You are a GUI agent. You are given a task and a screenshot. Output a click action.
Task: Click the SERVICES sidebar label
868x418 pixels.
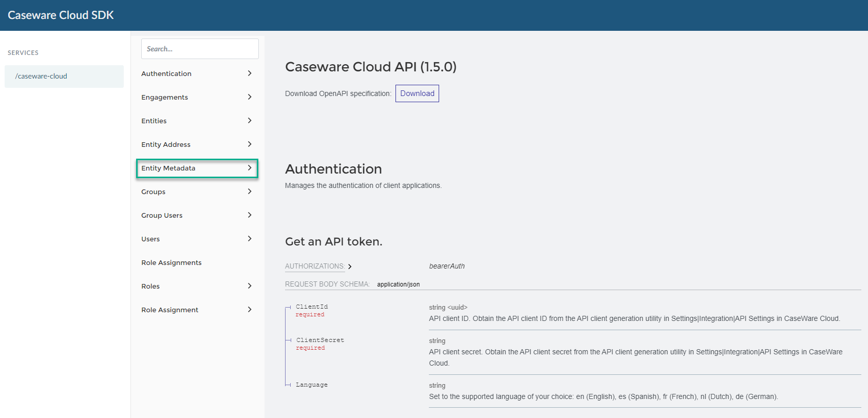click(x=23, y=53)
